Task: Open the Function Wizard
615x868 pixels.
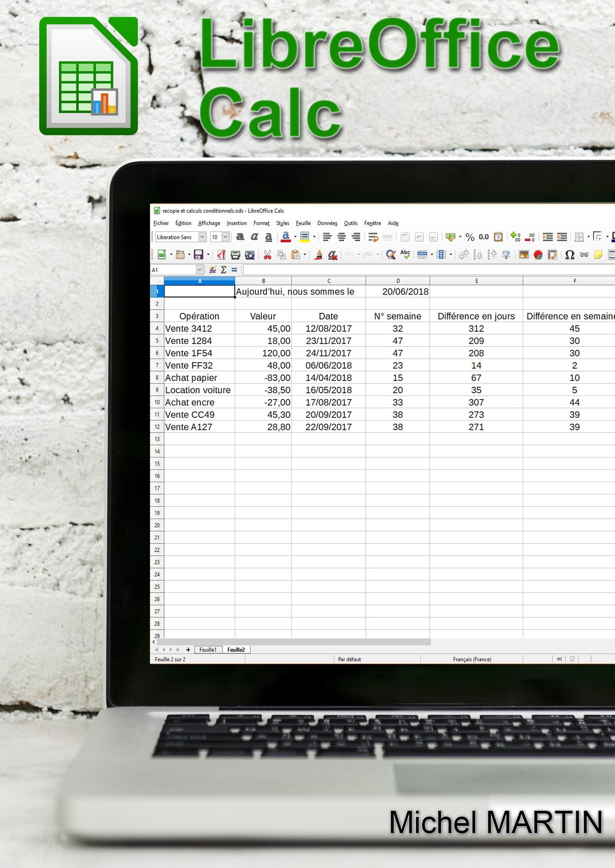Action: pyautogui.click(x=213, y=270)
